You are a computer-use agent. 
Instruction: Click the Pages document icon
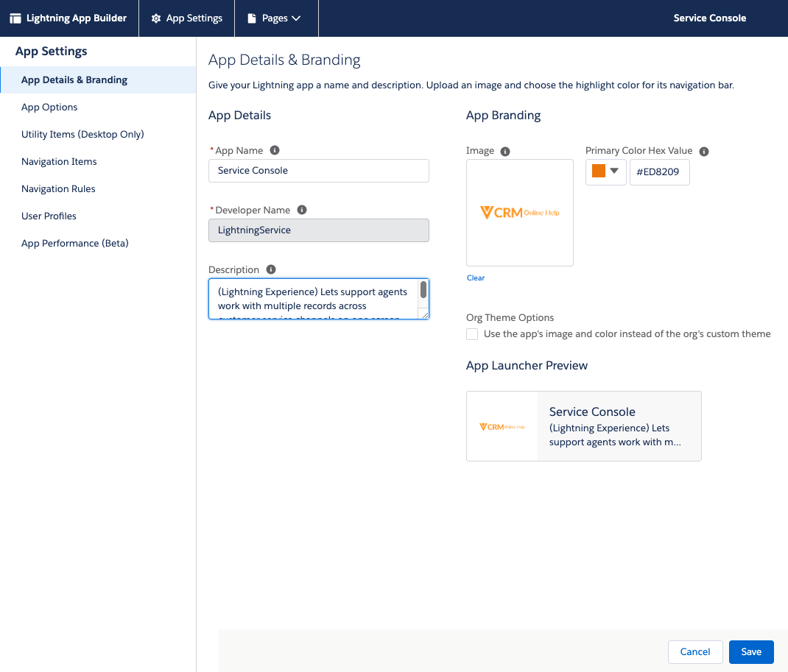pos(252,18)
